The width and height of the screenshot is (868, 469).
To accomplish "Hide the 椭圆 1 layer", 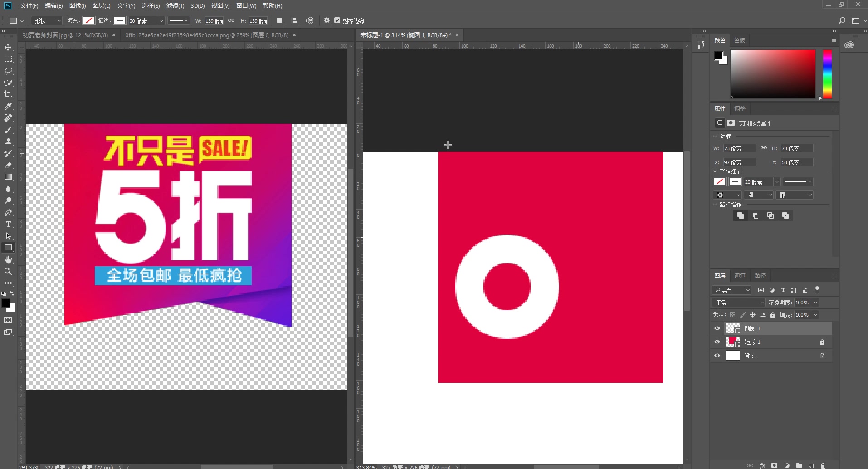I will [717, 328].
